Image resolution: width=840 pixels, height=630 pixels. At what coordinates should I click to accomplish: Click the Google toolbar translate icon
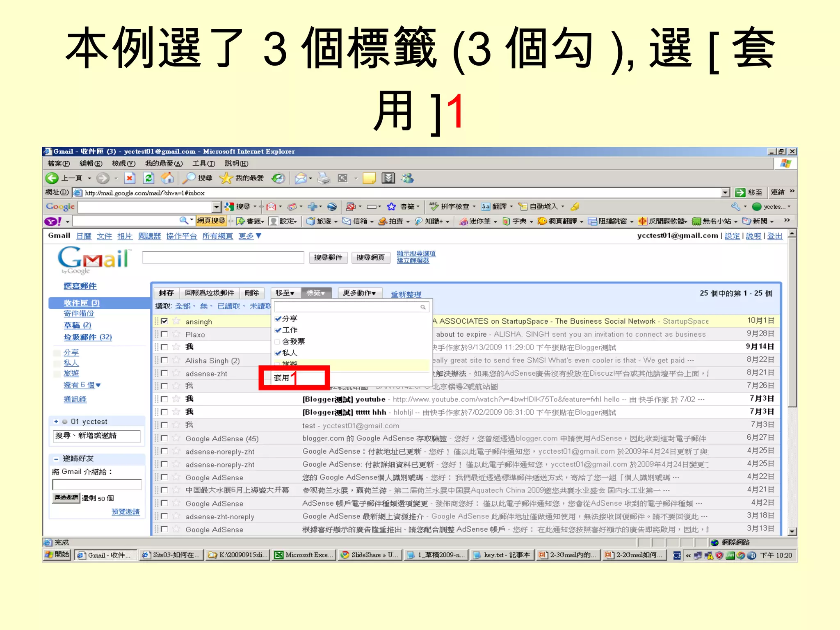(x=486, y=206)
